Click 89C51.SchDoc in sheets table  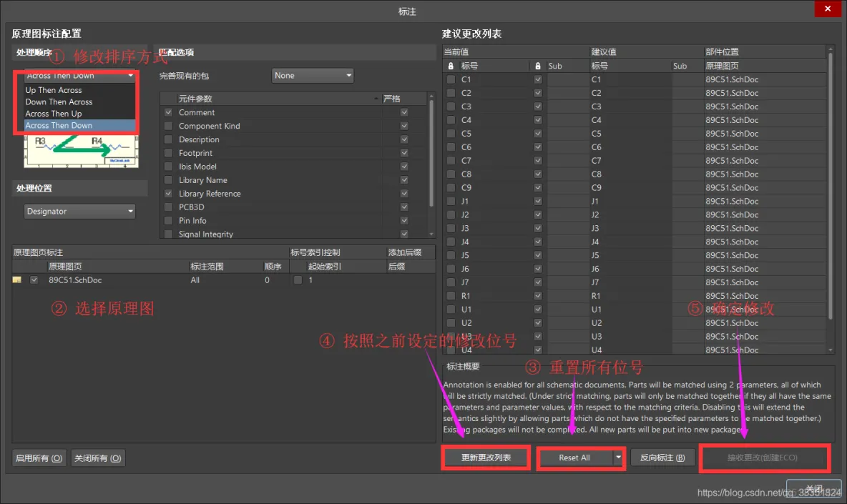pos(75,280)
